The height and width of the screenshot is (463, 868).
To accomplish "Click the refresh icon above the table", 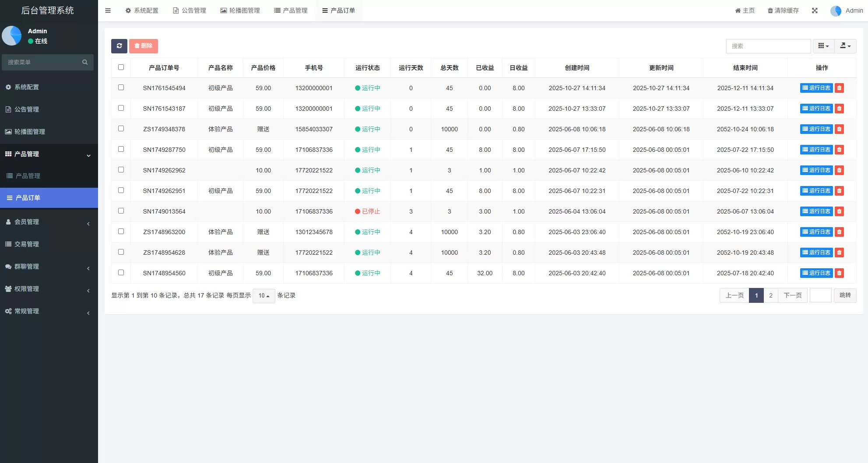I will 119,46.
